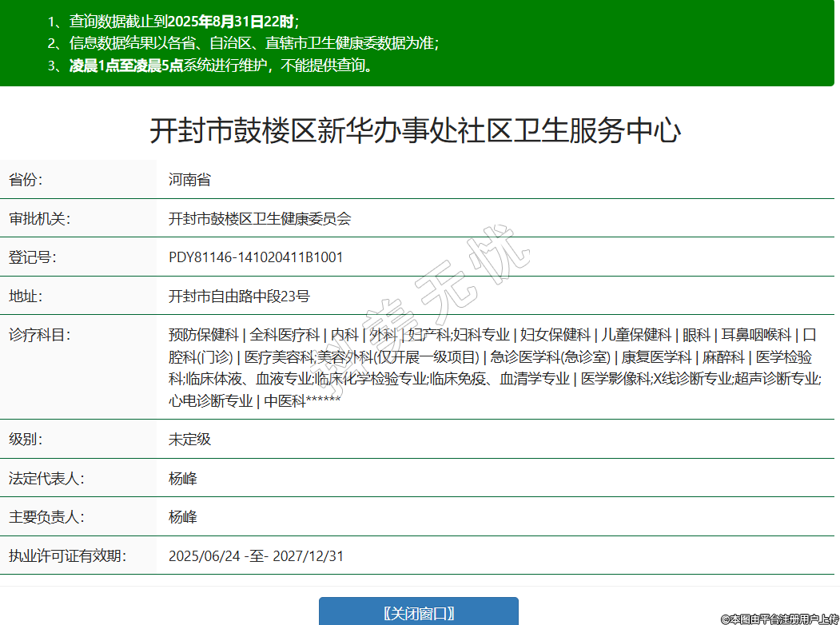The height and width of the screenshot is (625, 840).
Task: Click the 凌晨1点至凌晨5点 maintenance notice line
Action: [221, 66]
